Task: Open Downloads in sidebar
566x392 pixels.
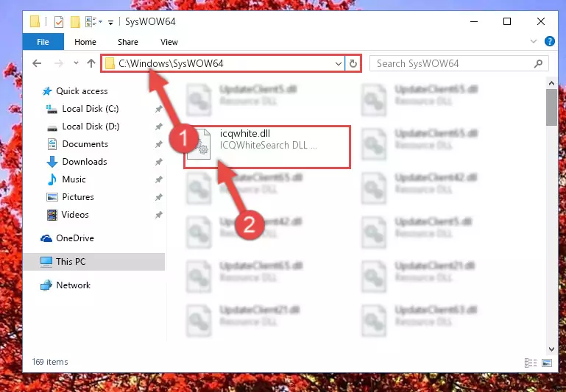Action: coord(85,162)
